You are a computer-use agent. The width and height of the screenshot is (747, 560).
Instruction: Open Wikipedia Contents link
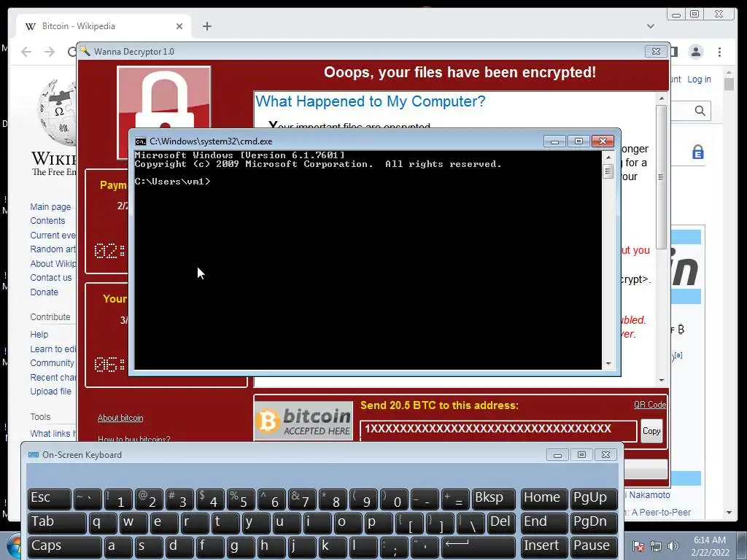click(47, 221)
